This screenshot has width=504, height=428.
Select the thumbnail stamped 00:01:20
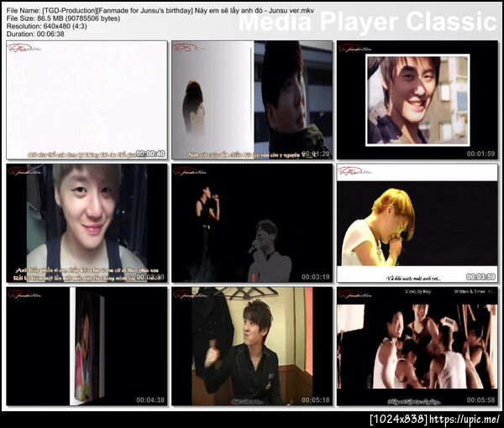pos(252,100)
